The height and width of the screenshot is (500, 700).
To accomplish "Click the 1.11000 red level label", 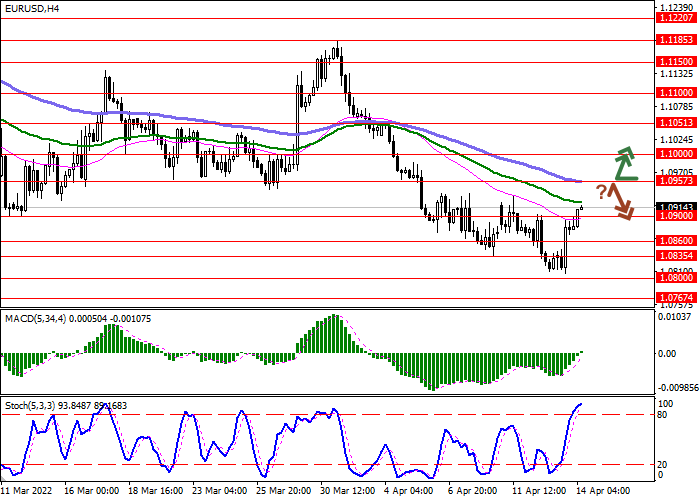I will tap(678, 93).
